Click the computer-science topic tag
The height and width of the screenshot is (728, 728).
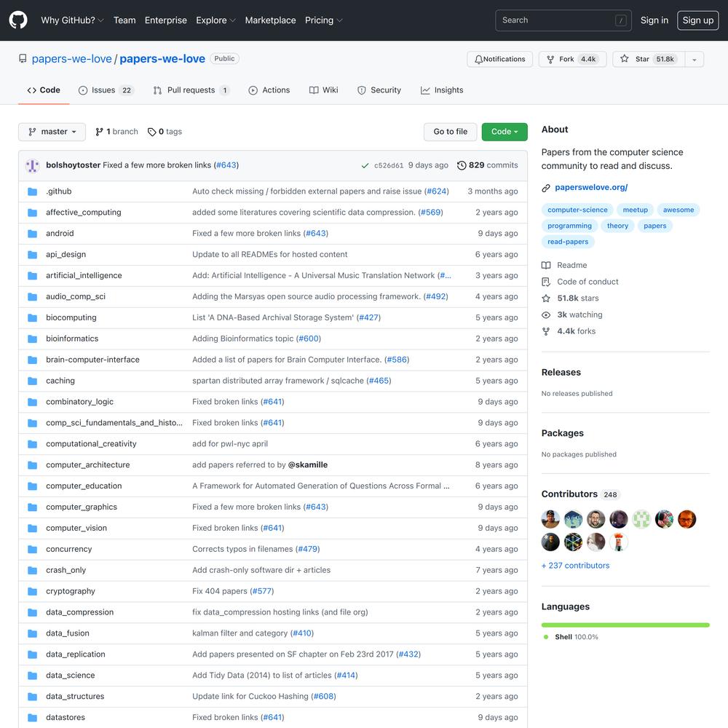[577, 210]
